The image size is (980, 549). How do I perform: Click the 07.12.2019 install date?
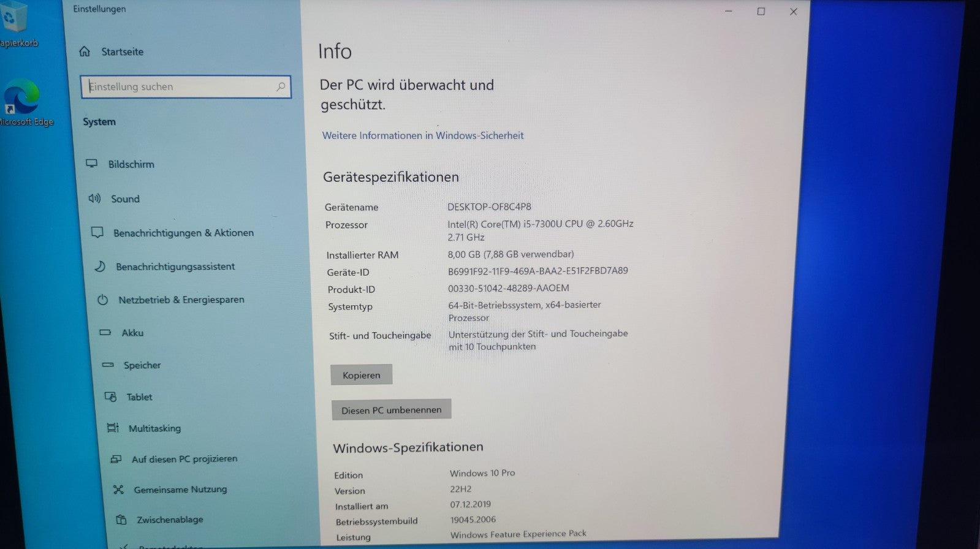point(470,504)
